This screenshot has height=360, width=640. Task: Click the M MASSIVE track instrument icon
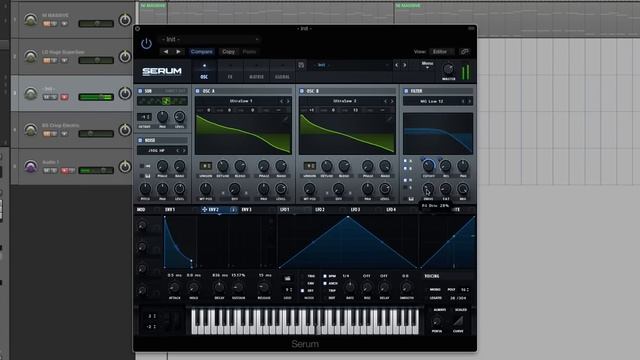tap(31, 20)
